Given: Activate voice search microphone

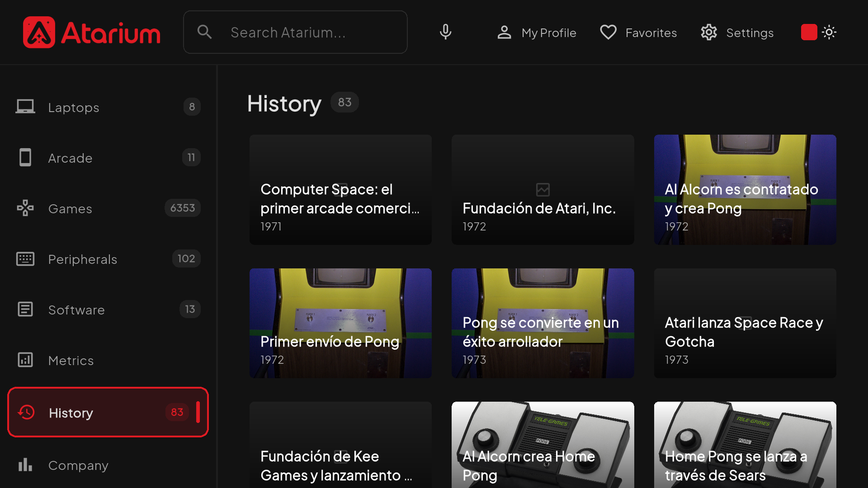Looking at the screenshot, I should point(445,32).
